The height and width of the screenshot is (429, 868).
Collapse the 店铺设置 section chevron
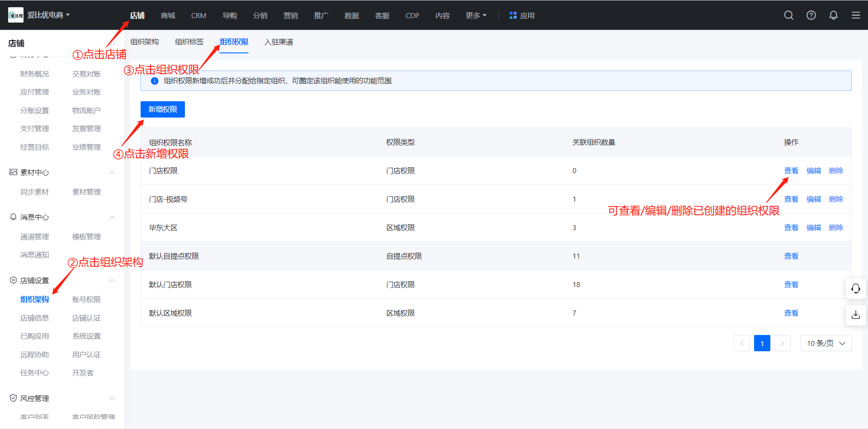[x=112, y=281]
